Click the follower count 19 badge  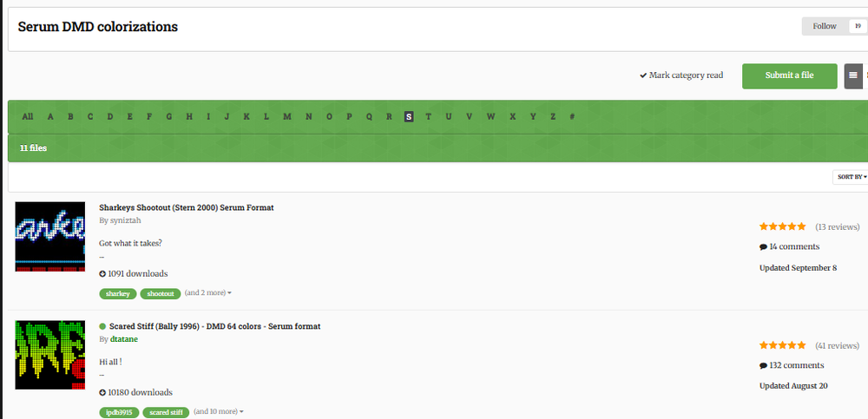(858, 26)
